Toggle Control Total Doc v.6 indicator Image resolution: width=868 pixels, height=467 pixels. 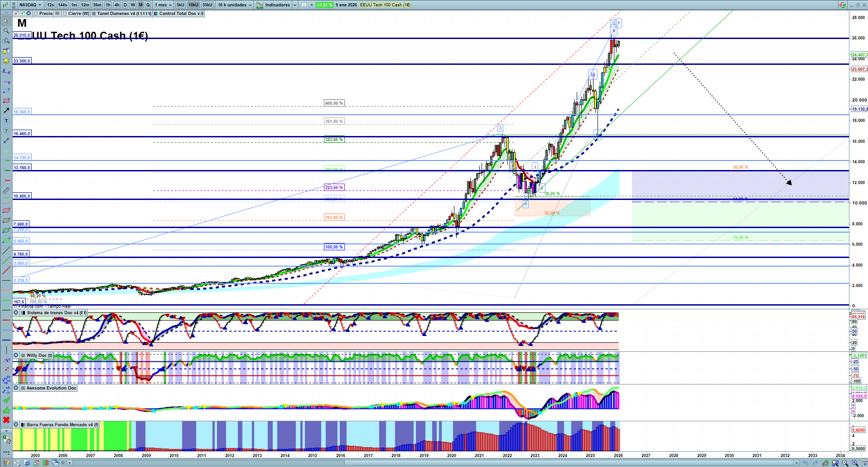[x=156, y=14]
